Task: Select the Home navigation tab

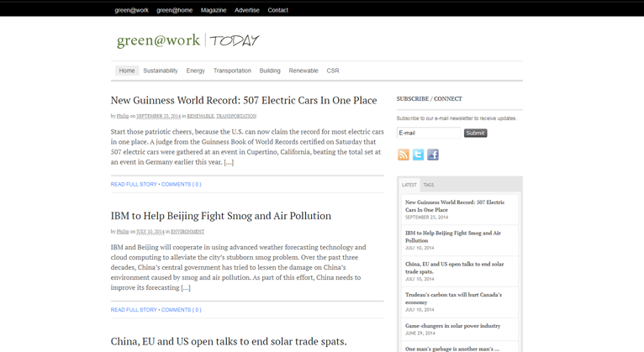Action: pyautogui.click(x=127, y=71)
